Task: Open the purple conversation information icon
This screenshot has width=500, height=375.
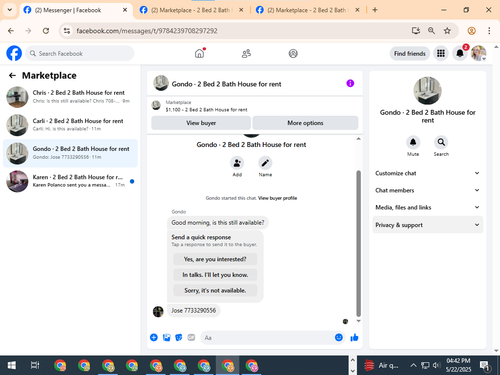Action: point(350,83)
